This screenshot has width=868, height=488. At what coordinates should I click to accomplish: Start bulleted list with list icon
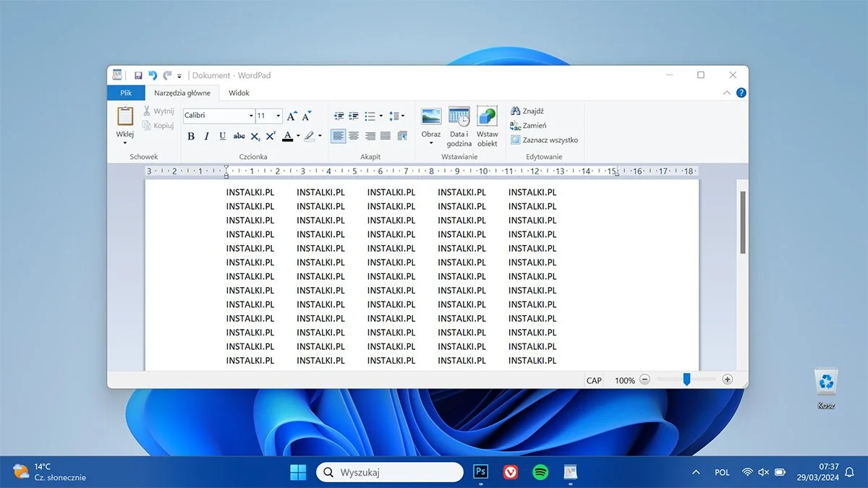(369, 116)
